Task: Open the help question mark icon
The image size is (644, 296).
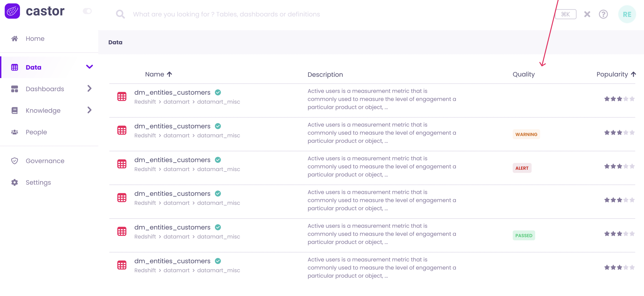Action: 603,14
